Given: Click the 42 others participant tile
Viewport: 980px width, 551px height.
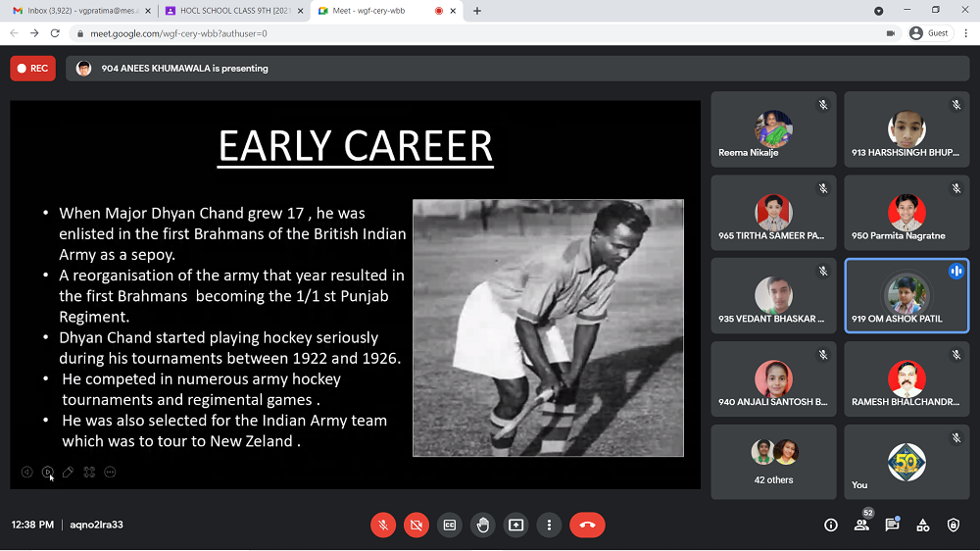Looking at the screenshot, I should point(773,461).
